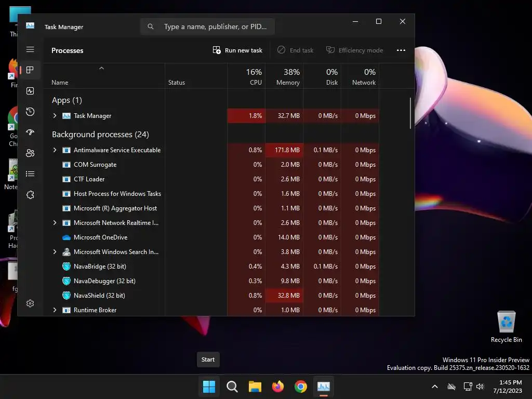Click the End task button
Screen dimensions: 532x399
(x=296, y=50)
